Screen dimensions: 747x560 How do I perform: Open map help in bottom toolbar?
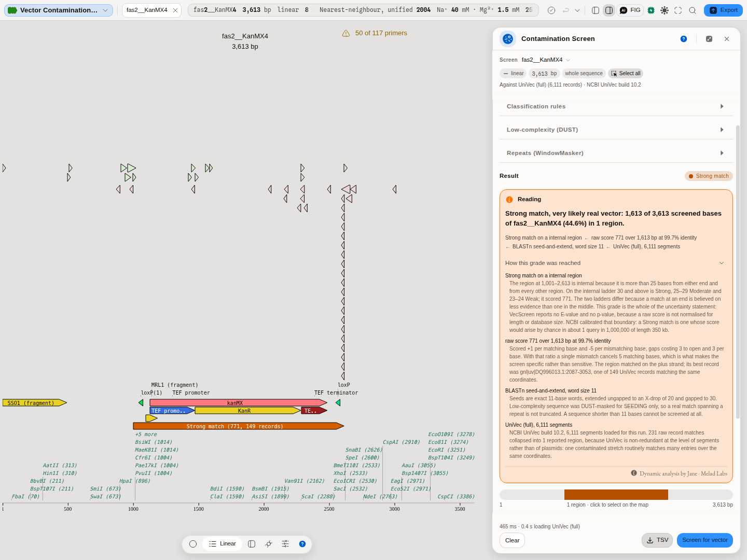tap(302, 544)
